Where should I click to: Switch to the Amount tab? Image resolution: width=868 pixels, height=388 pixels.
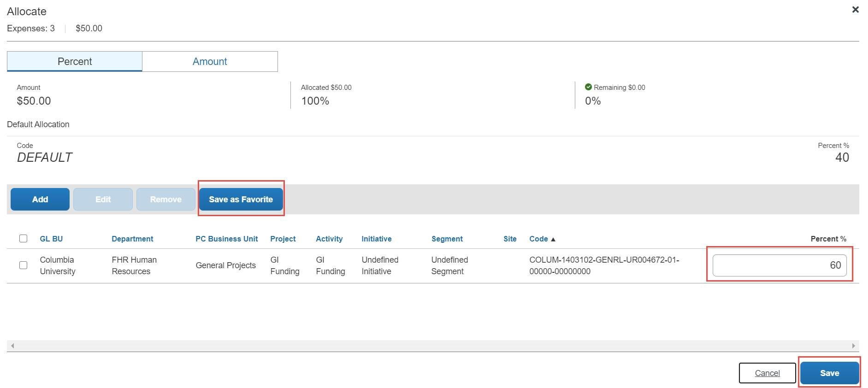click(210, 61)
